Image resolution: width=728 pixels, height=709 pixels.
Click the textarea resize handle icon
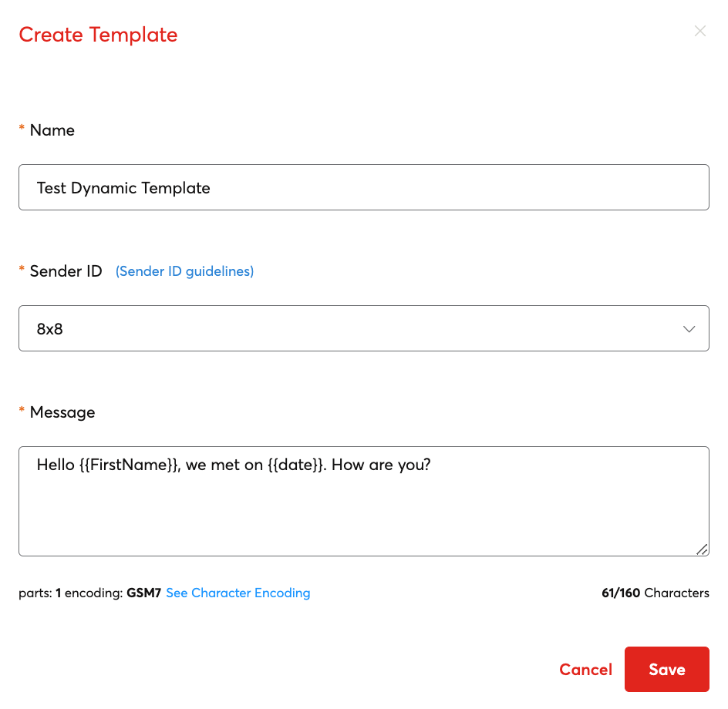point(703,549)
